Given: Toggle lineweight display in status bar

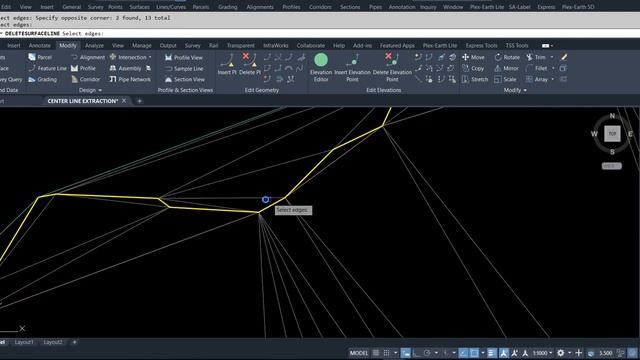Looking at the screenshot, I should (x=492, y=353).
